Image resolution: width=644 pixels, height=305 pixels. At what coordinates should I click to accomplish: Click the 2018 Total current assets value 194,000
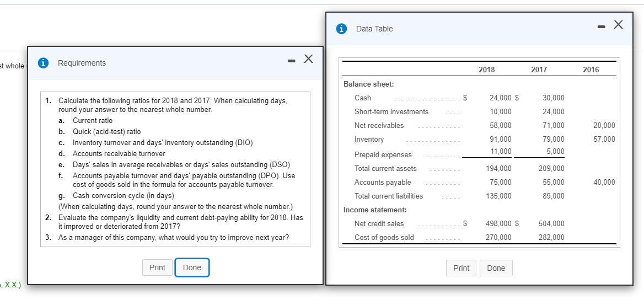point(498,169)
